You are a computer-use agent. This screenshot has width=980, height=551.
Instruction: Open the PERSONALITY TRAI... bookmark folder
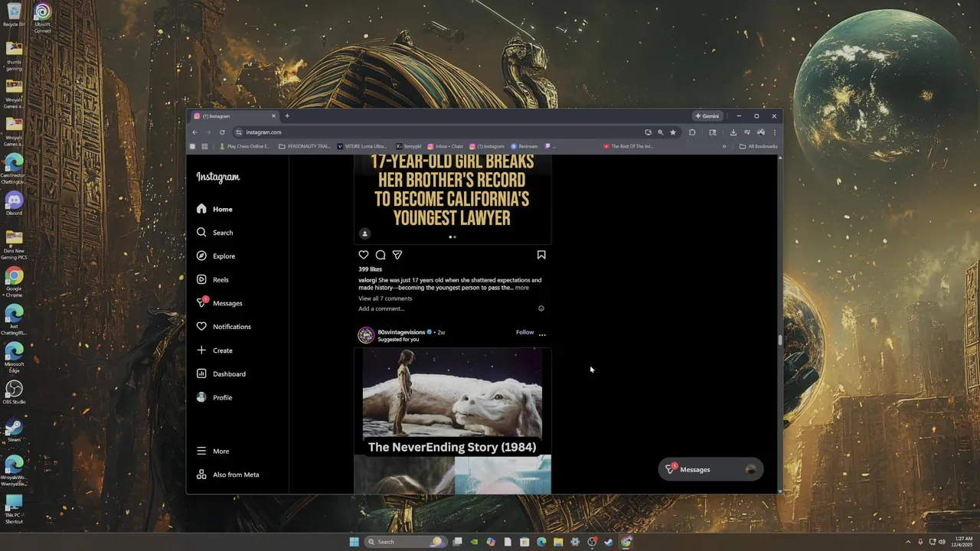click(x=305, y=146)
